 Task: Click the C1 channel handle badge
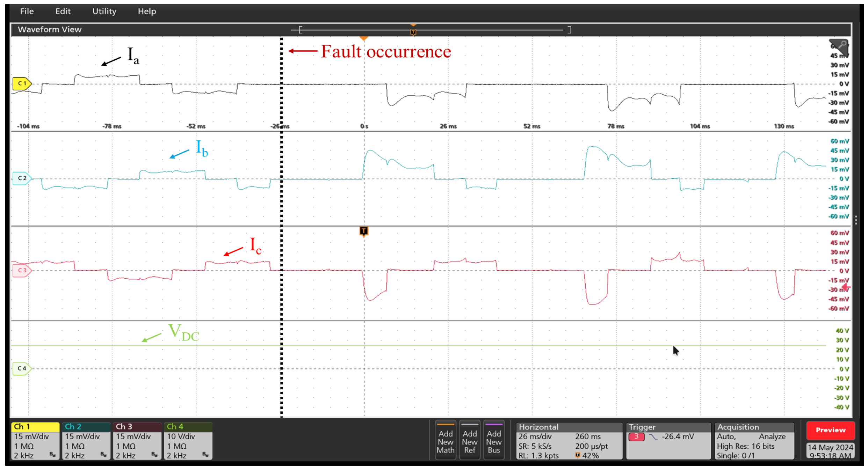tap(22, 83)
